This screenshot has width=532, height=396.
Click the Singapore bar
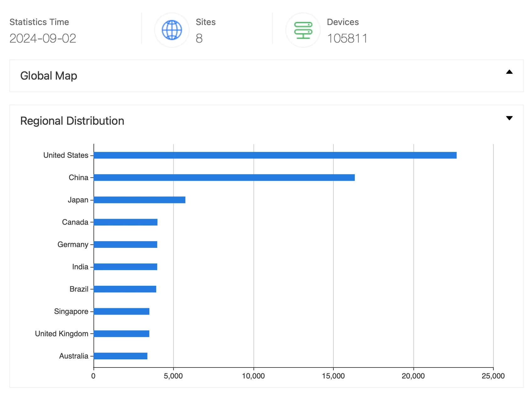coord(121,311)
